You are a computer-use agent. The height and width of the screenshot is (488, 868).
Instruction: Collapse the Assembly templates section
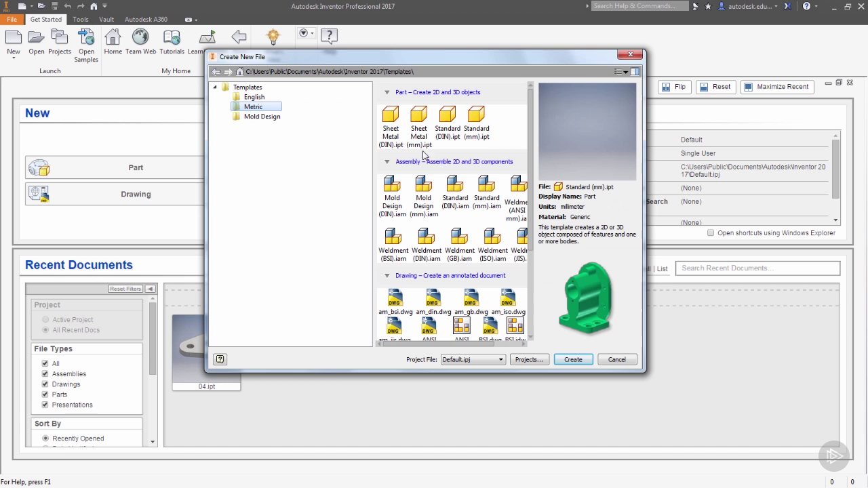387,162
